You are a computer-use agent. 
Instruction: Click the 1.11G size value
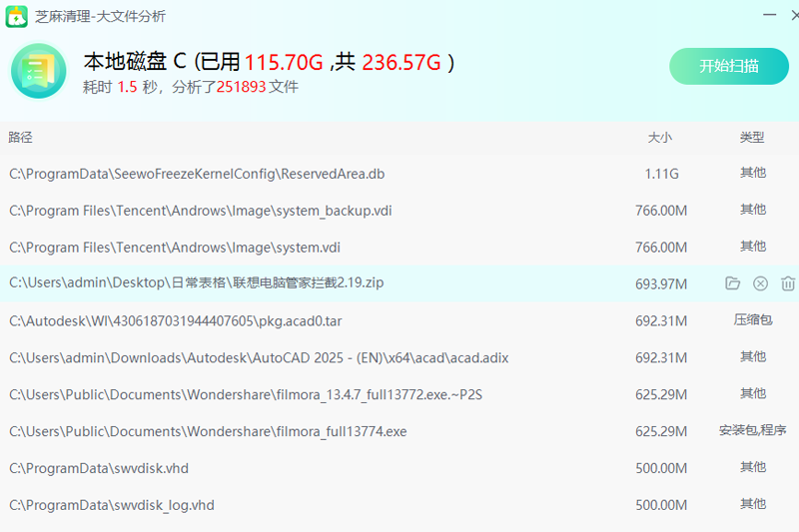pyautogui.click(x=661, y=174)
